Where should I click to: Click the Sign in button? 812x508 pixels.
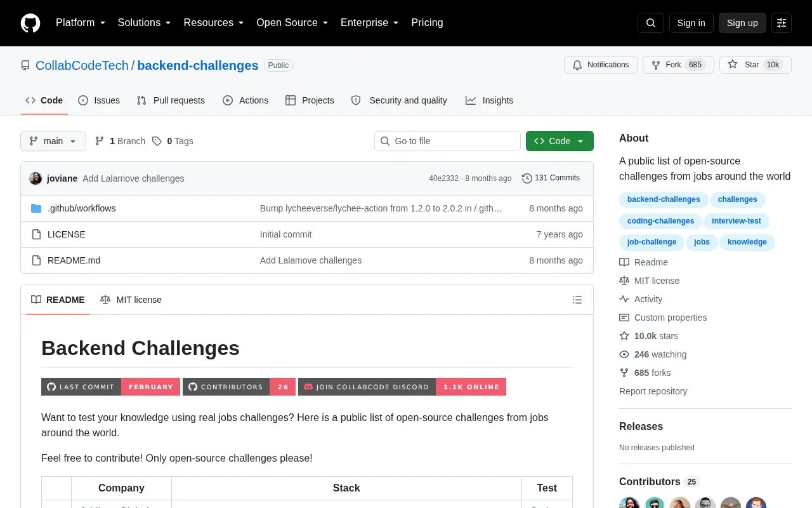pos(691,23)
